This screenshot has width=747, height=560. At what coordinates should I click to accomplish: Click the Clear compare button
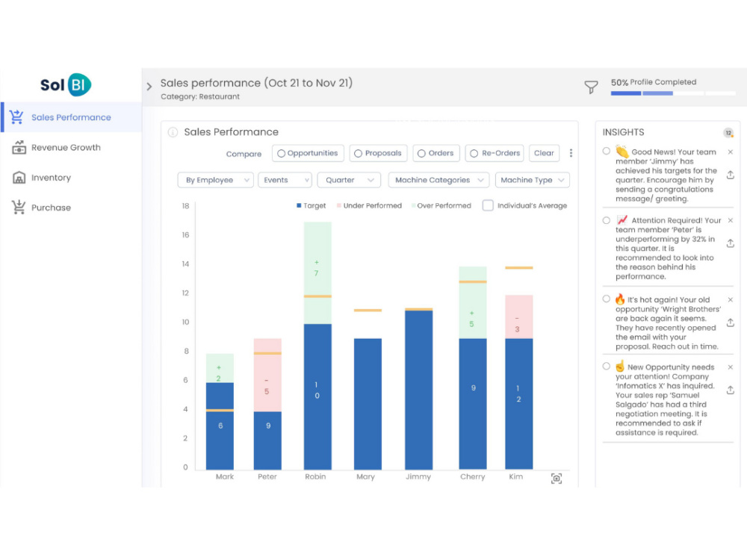544,153
